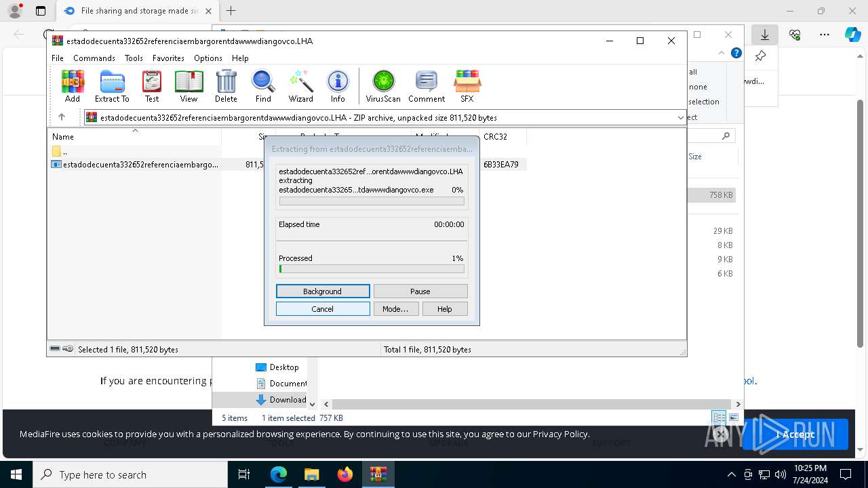Viewport: 868px width, 488px height.
Task: Select the File sharing and storage tab
Action: pos(138,11)
